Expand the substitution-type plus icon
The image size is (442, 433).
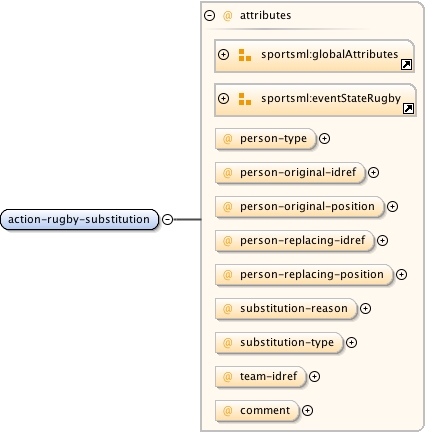351,342
